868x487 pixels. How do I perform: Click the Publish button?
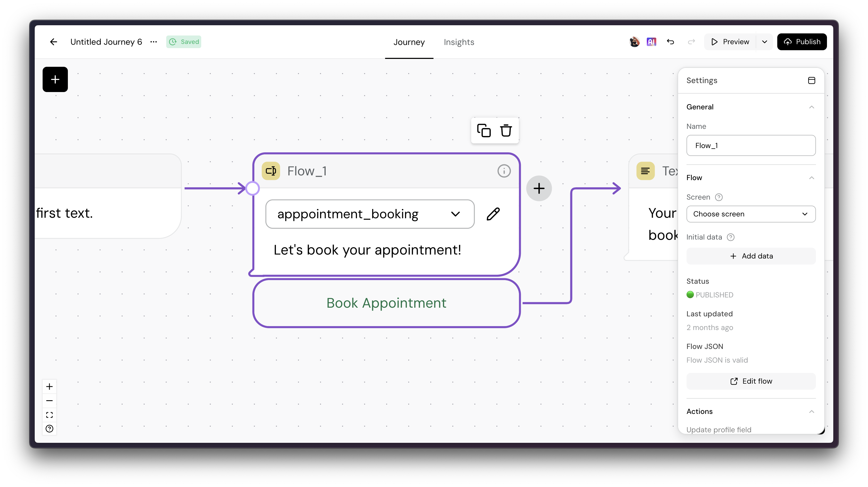tap(802, 42)
